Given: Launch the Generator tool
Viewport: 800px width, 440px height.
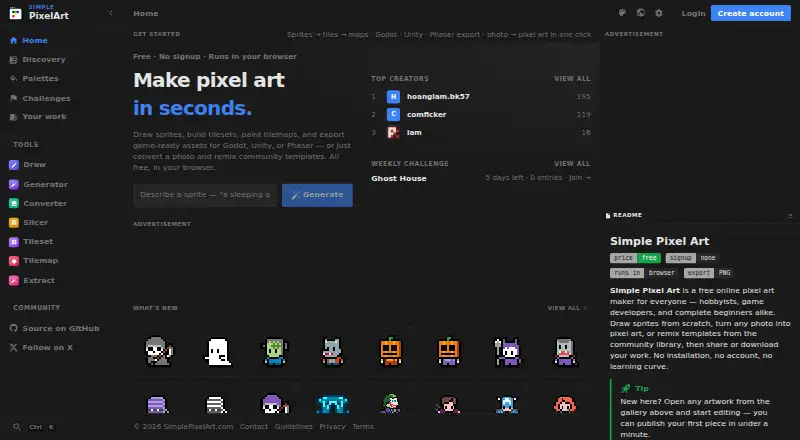Looking at the screenshot, I should 38,184.
